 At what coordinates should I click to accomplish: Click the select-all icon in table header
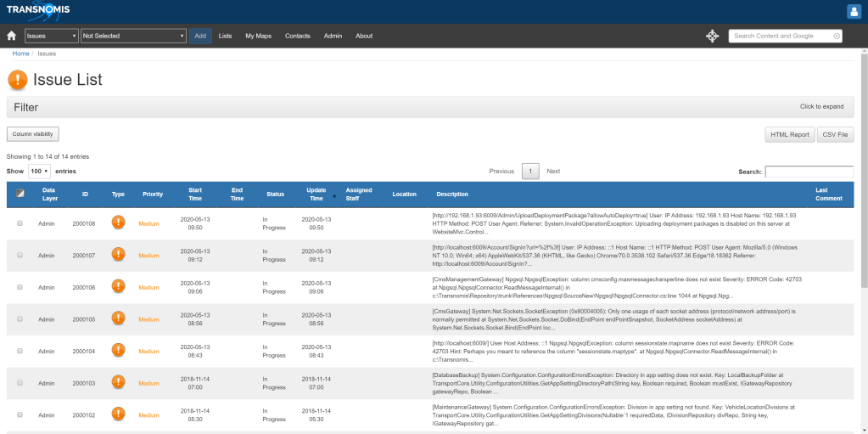(20, 194)
